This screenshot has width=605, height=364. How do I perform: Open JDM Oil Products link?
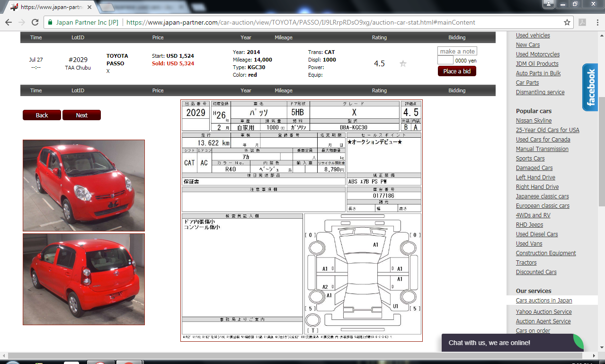coord(537,64)
